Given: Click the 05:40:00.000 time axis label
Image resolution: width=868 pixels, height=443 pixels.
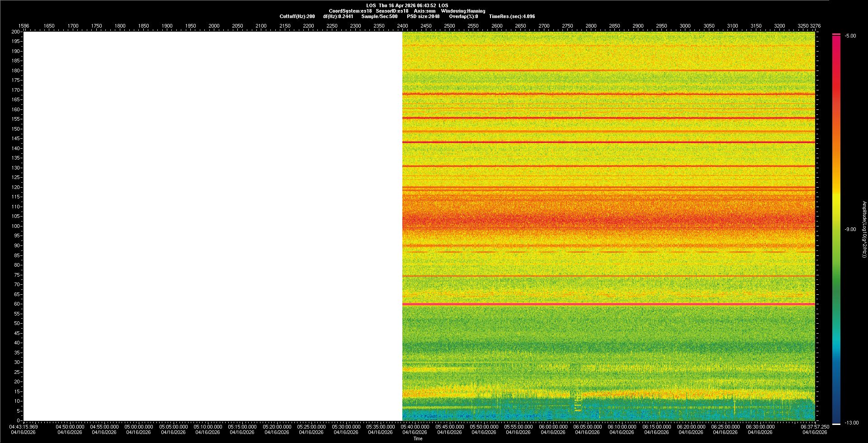Looking at the screenshot, I should point(415,427).
